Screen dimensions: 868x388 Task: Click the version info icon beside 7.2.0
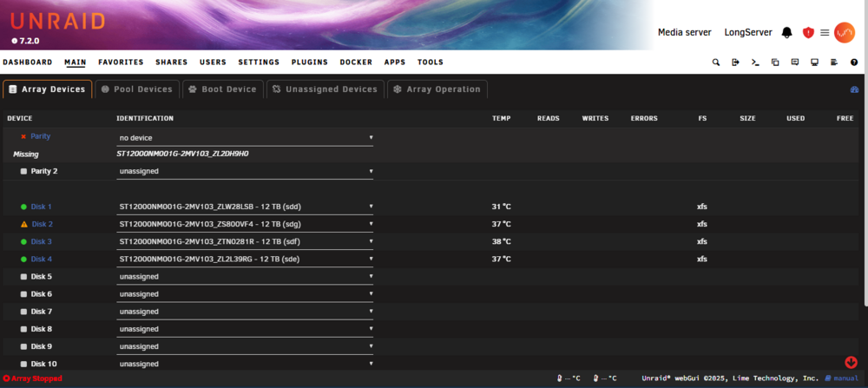click(x=14, y=41)
